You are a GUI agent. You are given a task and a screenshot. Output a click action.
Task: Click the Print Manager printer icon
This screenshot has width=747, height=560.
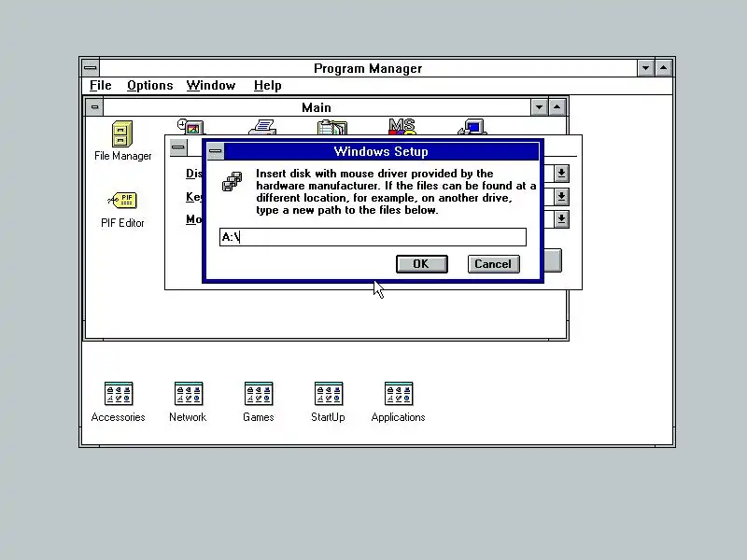tap(262, 127)
